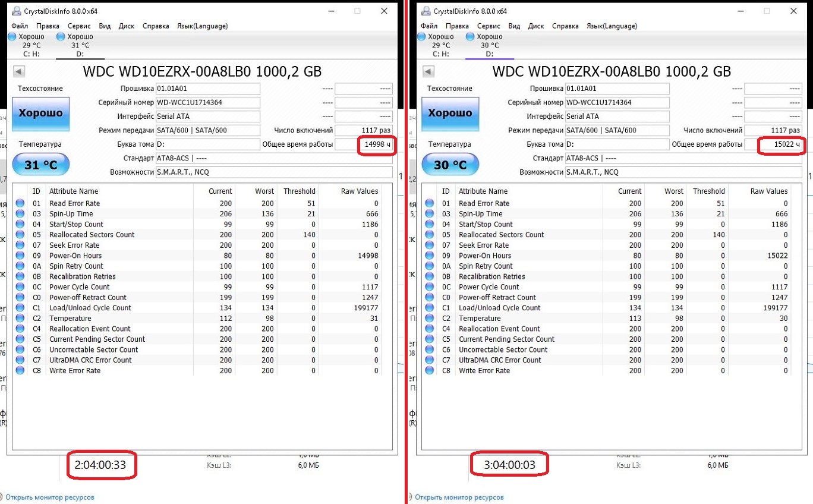Click the Общее время работы field showing 14998 ч
813x504 pixels.
pyautogui.click(x=364, y=144)
